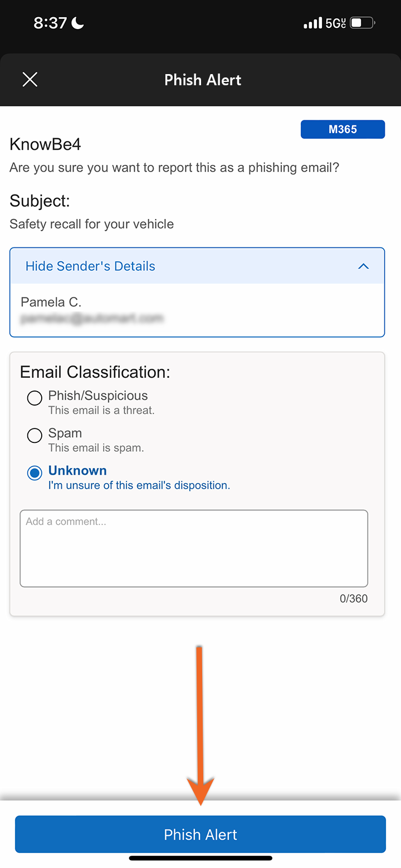
Task: Choose the Spam classification radio button
Action: [35, 435]
